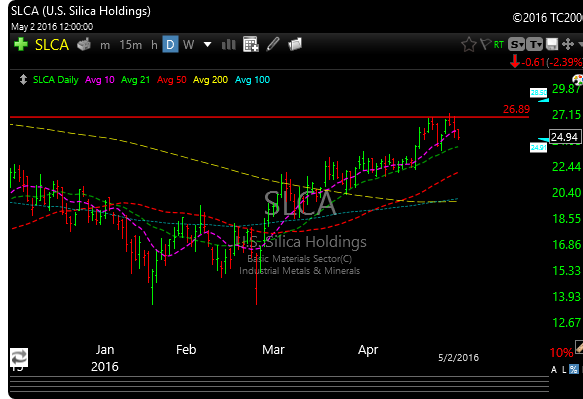Click the Avg 200 moving average label
Screen dimensions: 583x399
click(210, 80)
